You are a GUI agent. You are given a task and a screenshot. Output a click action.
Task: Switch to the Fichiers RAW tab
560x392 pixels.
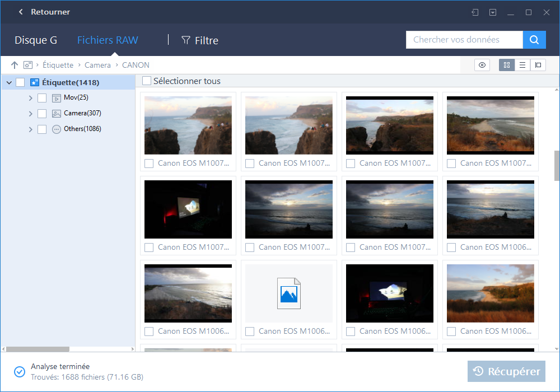pyautogui.click(x=108, y=40)
